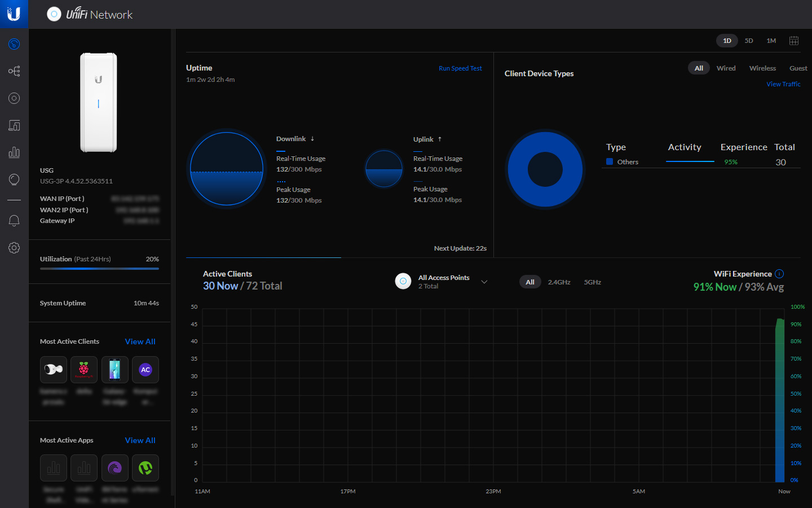812x508 pixels.
Task: Click the Others blue legend swatch
Action: coord(610,161)
